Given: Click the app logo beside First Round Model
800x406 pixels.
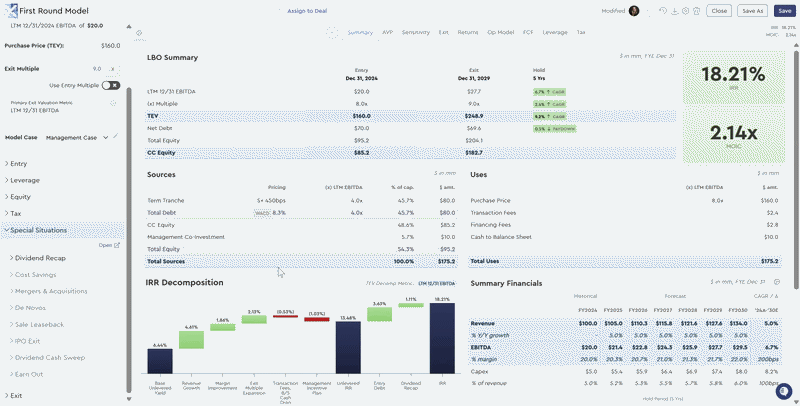Looking at the screenshot, I should point(10,11).
